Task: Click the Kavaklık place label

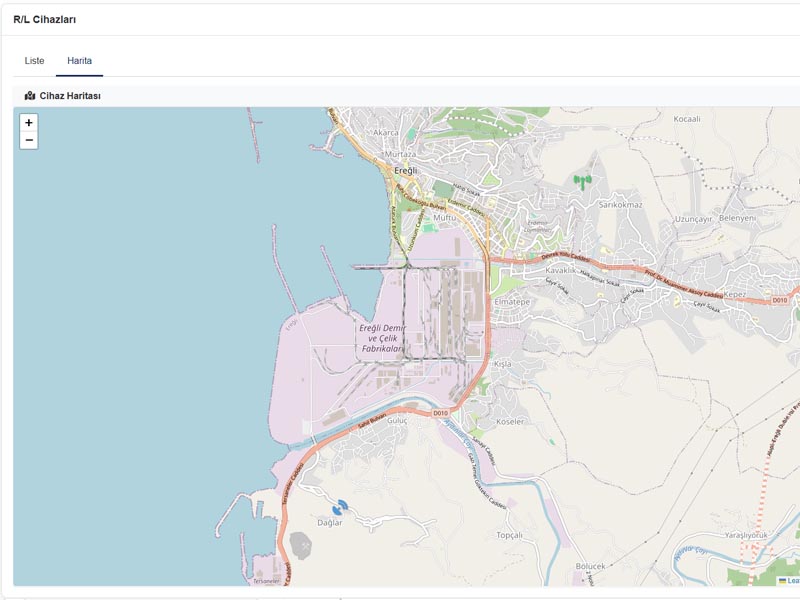Action: click(560, 270)
